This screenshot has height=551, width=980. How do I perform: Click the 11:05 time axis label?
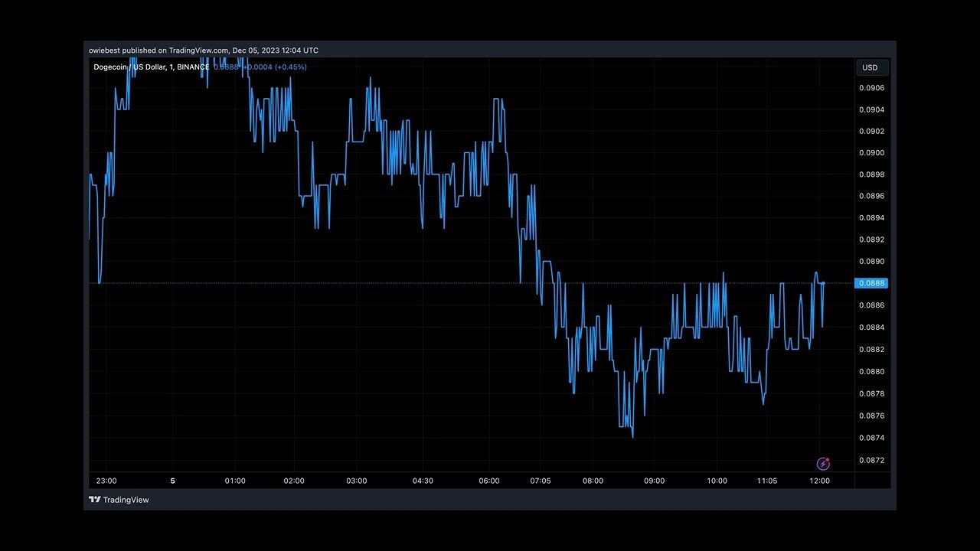766,481
